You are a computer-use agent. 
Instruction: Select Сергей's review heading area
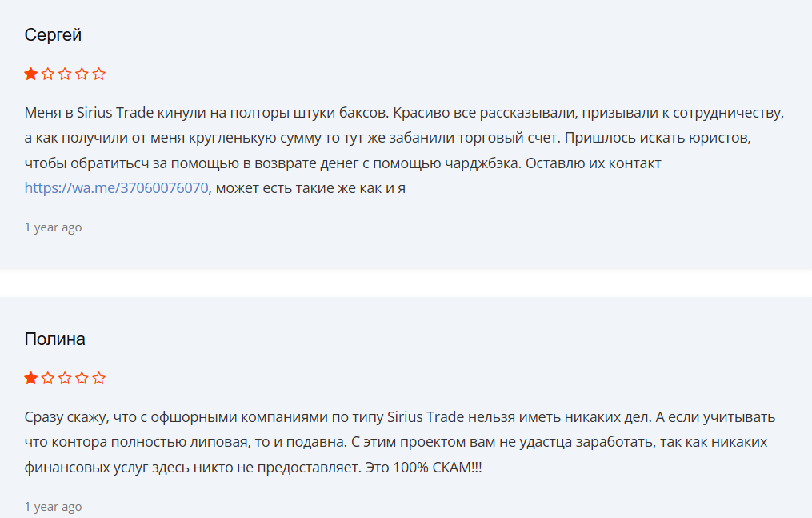51,35
